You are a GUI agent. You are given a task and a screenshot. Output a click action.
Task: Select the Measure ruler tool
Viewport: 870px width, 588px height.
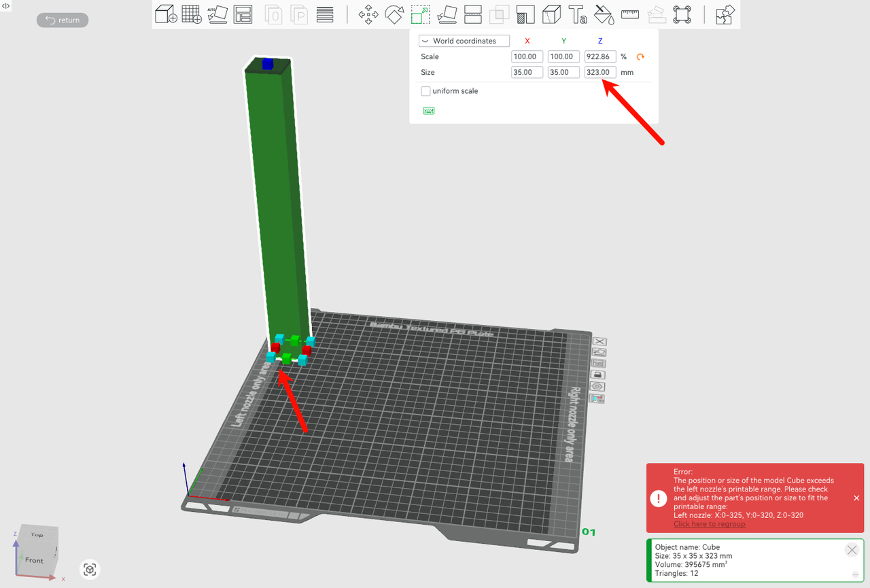(631, 14)
